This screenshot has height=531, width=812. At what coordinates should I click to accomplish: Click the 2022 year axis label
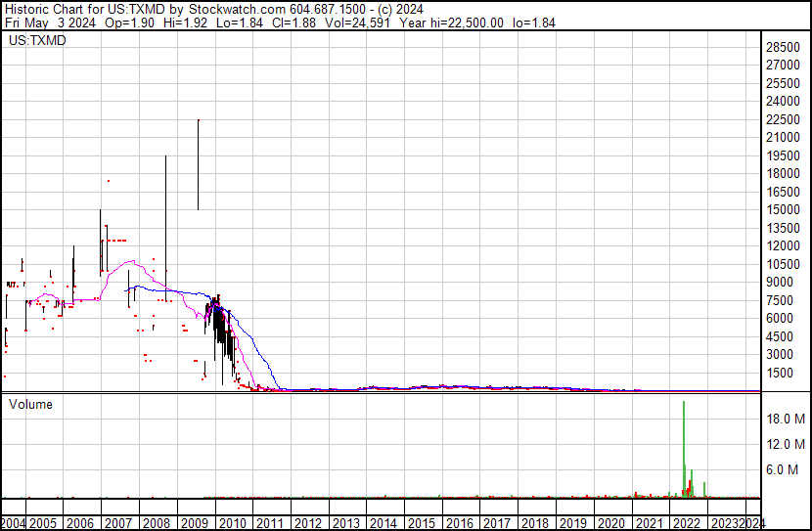[x=686, y=522]
